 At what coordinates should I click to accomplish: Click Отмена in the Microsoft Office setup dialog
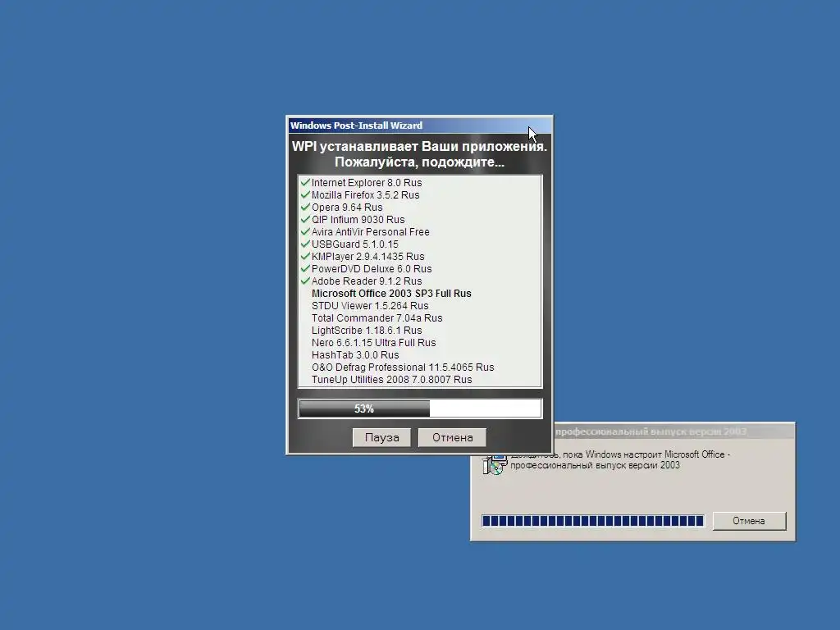(x=749, y=521)
